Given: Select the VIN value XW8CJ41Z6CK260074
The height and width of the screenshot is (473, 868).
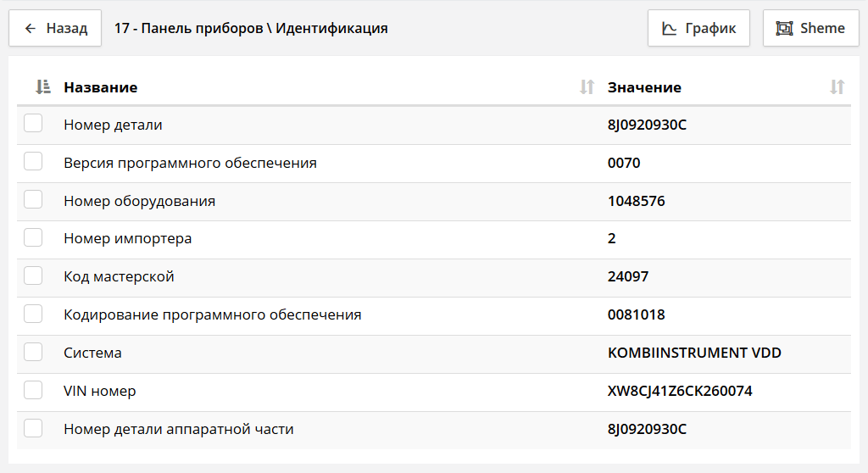Looking at the screenshot, I should 680,392.
